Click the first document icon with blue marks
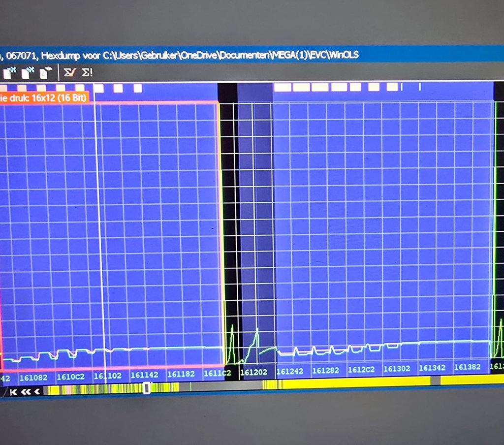Screen dimensions: 504x445 (10, 73)
